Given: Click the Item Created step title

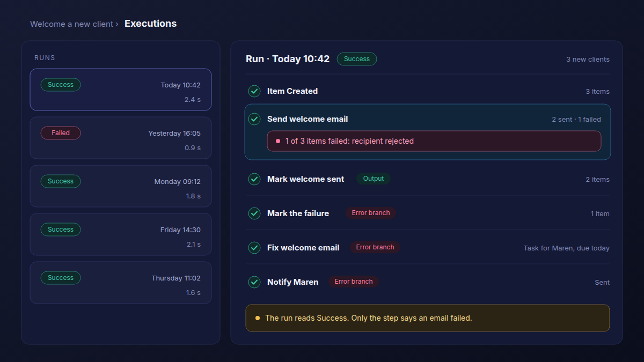Looking at the screenshot, I should pyautogui.click(x=292, y=91).
